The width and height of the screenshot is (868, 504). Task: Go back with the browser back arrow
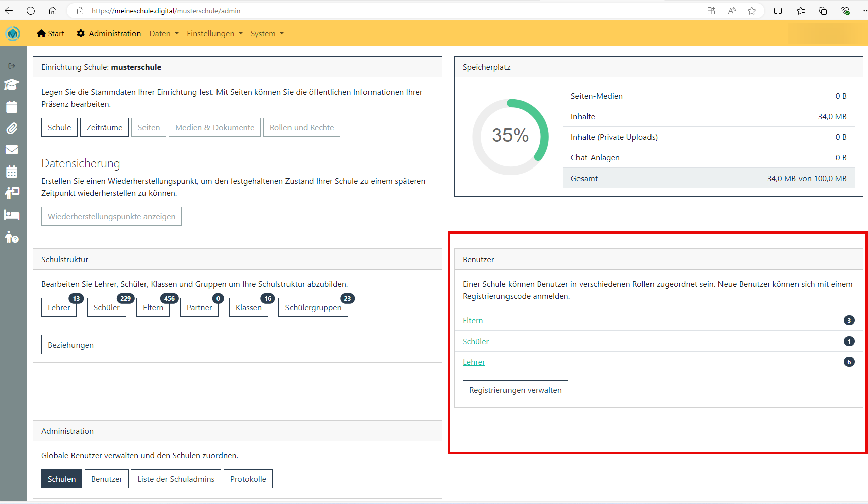coord(9,11)
